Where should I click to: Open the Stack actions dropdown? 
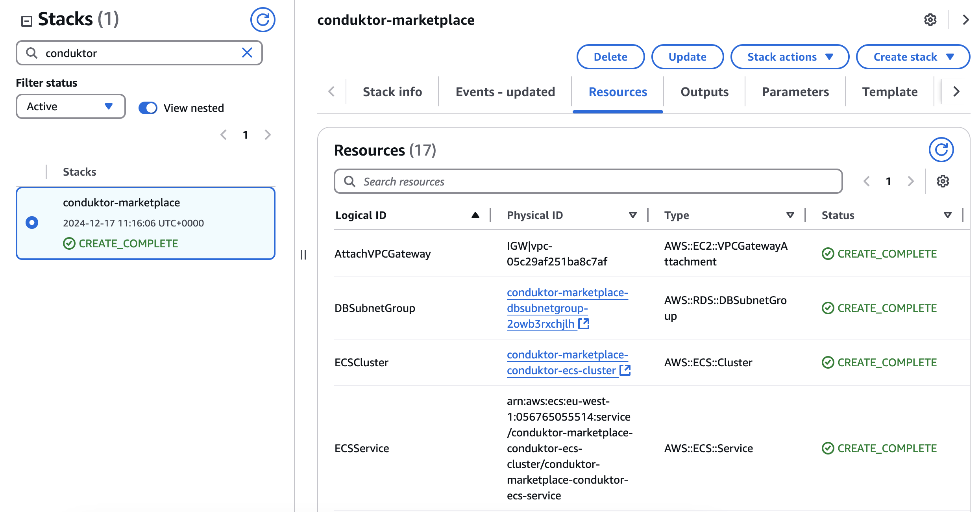790,56
